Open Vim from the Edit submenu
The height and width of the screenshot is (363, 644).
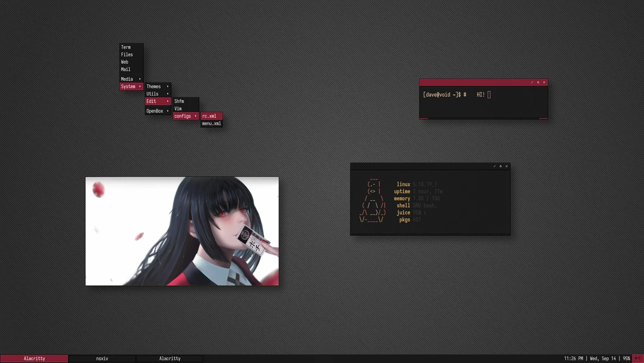(x=178, y=108)
